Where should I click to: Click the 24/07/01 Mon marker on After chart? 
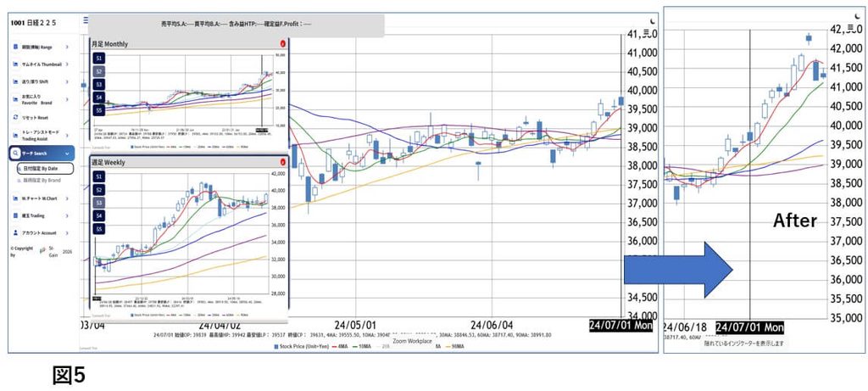click(x=749, y=328)
